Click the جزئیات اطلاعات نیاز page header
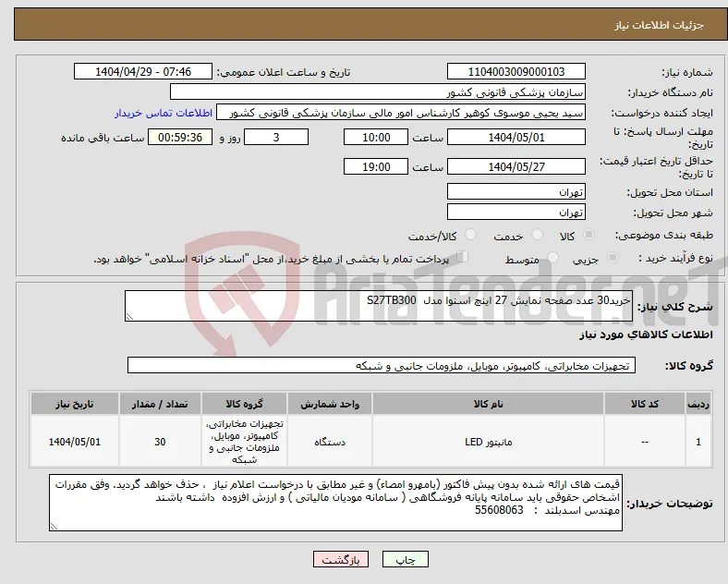 660,25
